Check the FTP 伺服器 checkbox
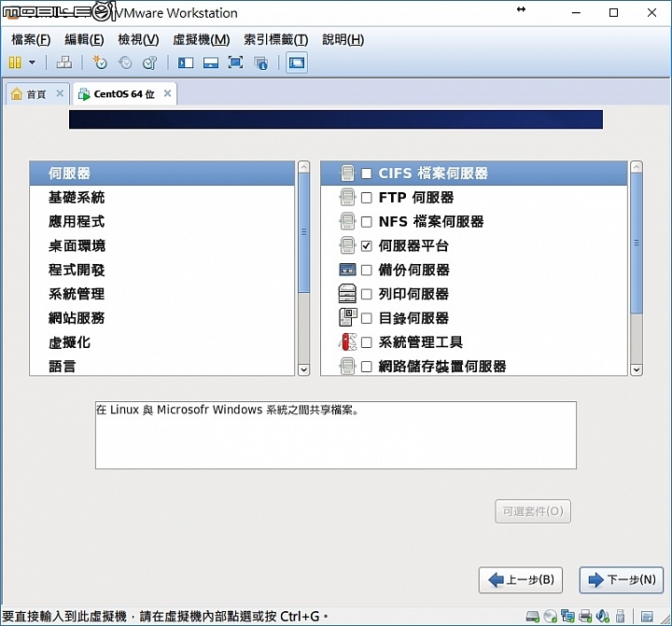 tap(367, 198)
